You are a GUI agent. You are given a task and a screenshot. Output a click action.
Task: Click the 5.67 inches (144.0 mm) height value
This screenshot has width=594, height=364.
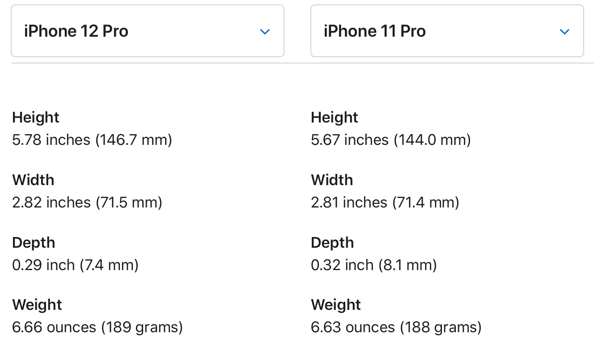coord(391,140)
